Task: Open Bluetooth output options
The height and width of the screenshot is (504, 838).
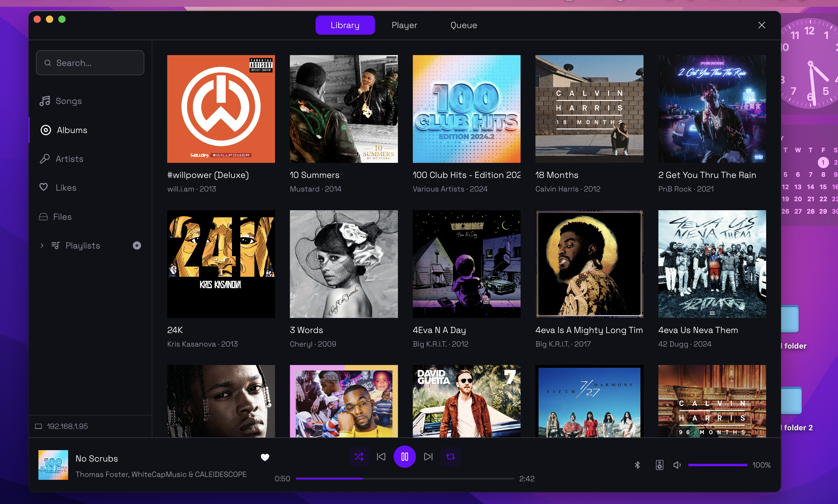Action: (637, 465)
